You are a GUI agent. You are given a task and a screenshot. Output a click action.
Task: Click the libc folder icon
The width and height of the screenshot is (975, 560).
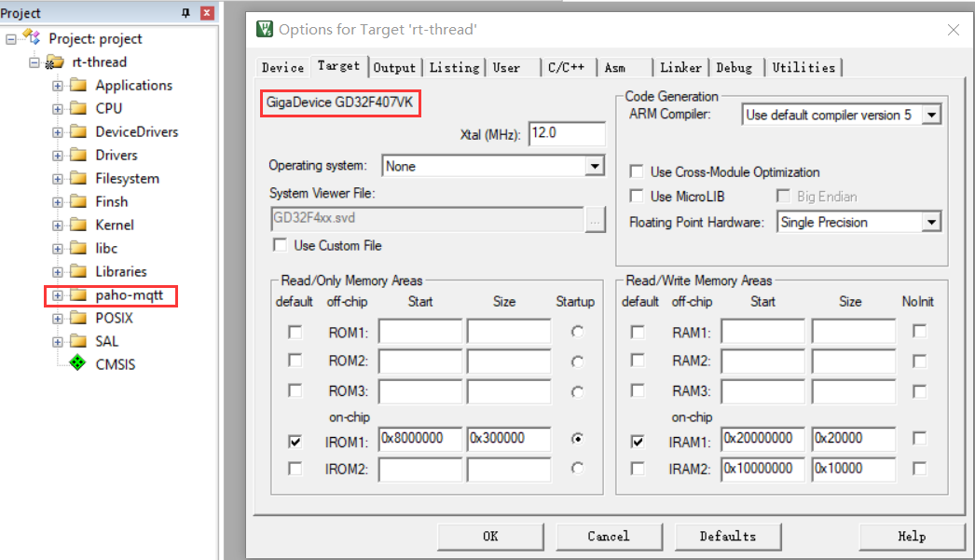[x=78, y=248]
